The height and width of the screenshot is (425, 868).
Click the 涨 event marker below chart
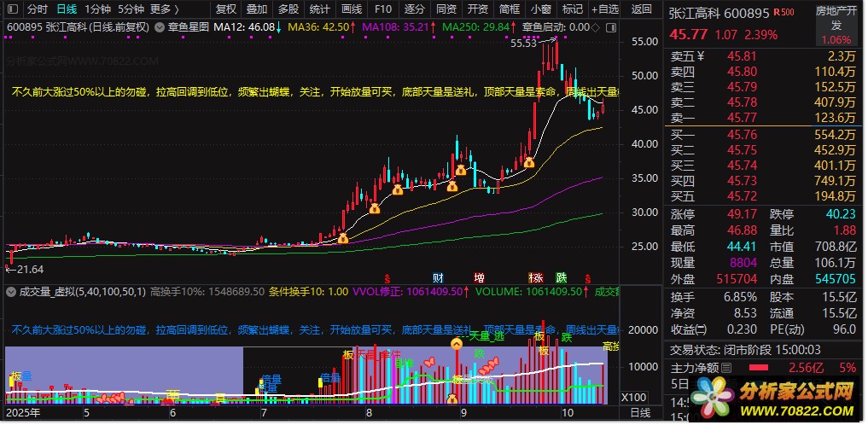(x=536, y=278)
